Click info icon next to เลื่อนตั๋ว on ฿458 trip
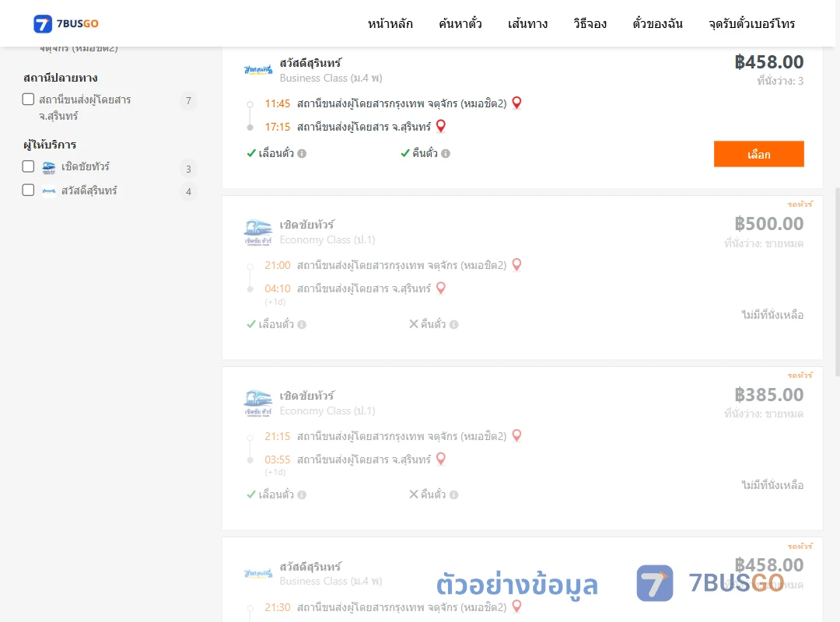This screenshot has width=840, height=622. pyautogui.click(x=302, y=153)
